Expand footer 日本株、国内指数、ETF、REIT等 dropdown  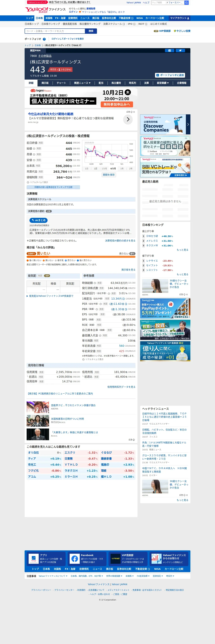[x=87, y=576]
